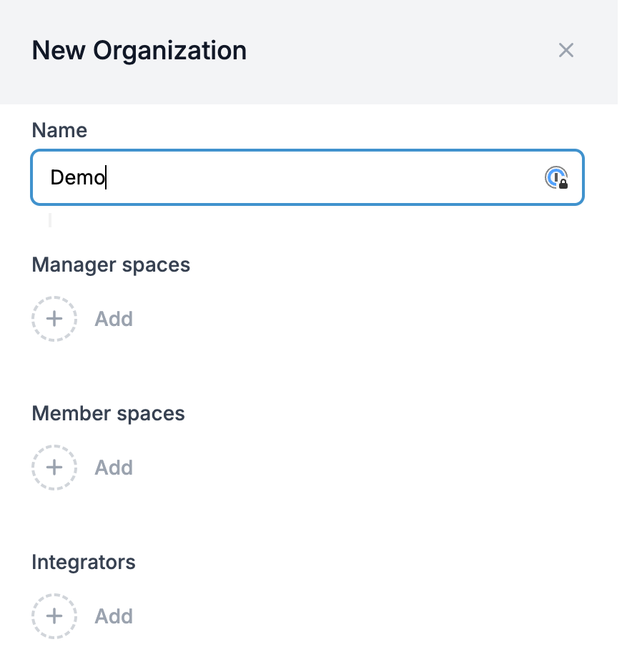The width and height of the screenshot is (622, 672).
Task: Click plus icon under Member spaces
Action: [54, 468]
